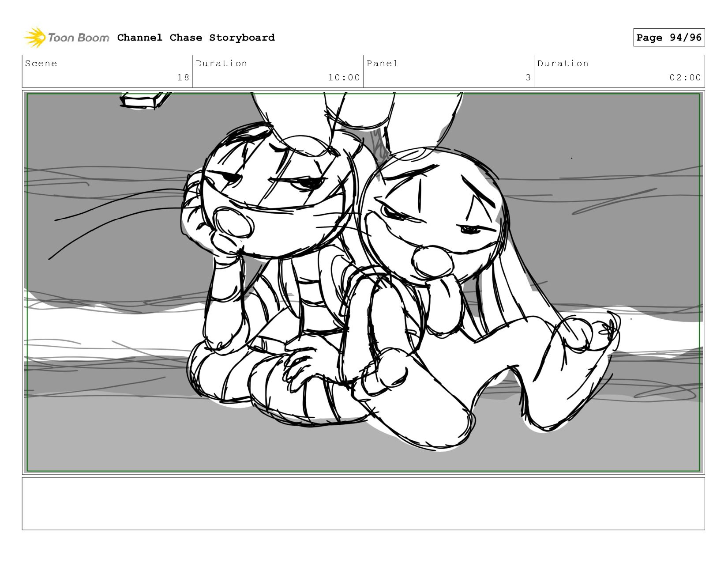
Task: Click the Toon Boom logo
Action: (x=66, y=38)
